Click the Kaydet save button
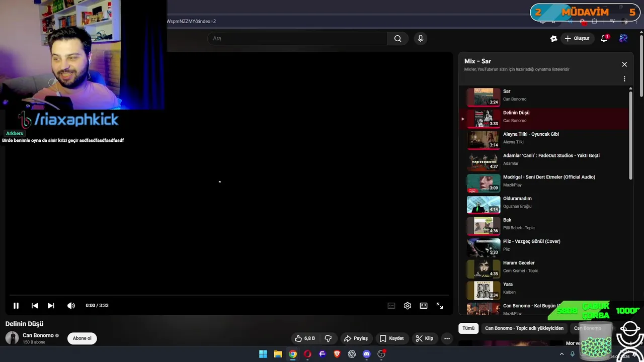644x362 pixels. coord(392,338)
